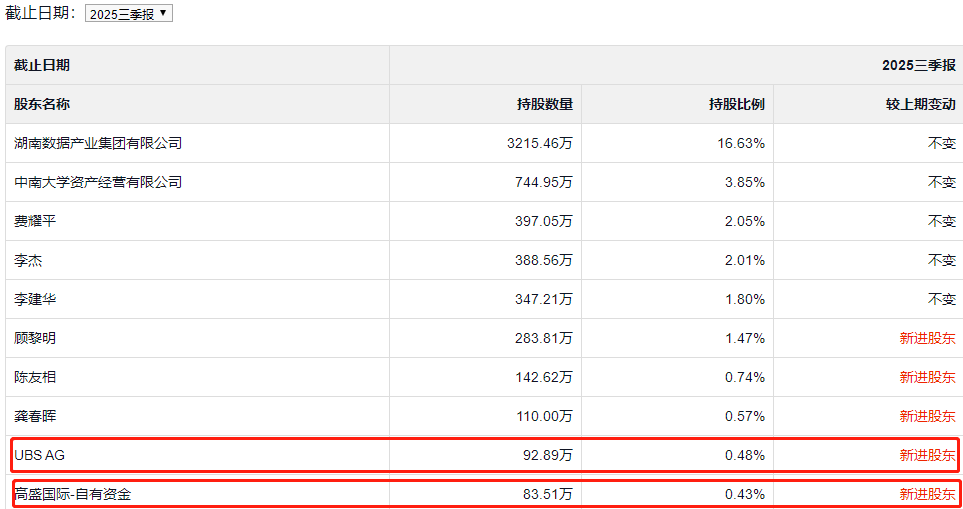The image size is (963, 509).
Task: Click the 持股数量 column header
Action: [545, 104]
